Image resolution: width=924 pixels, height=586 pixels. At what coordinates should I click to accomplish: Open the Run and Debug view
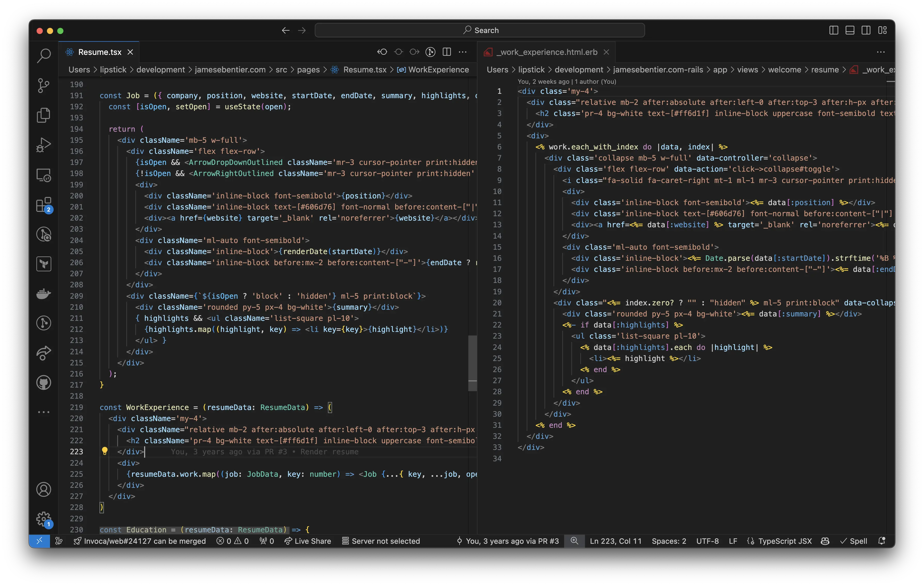pyautogui.click(x=44, y=145)
